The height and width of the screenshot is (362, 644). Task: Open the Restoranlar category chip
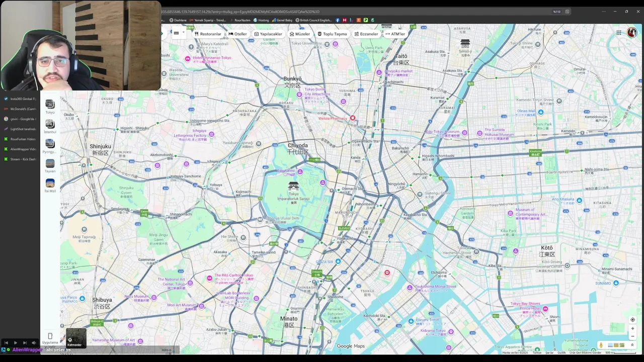pos(208,34)
